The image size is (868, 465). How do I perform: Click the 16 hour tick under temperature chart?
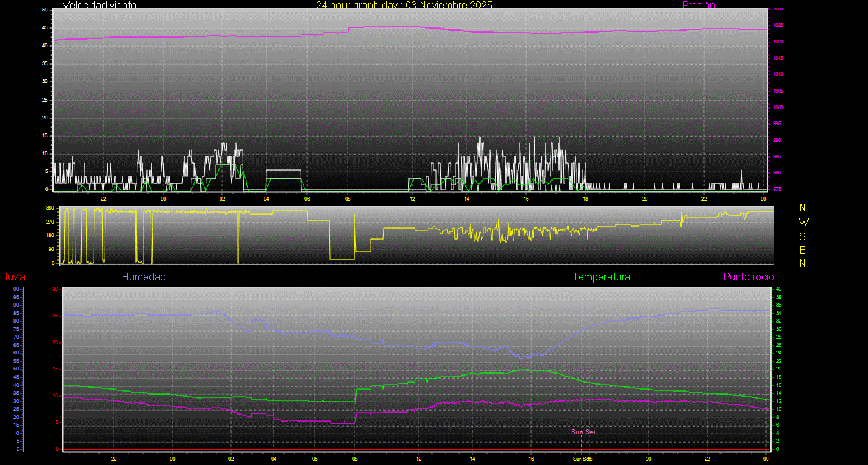coord(531,459)
